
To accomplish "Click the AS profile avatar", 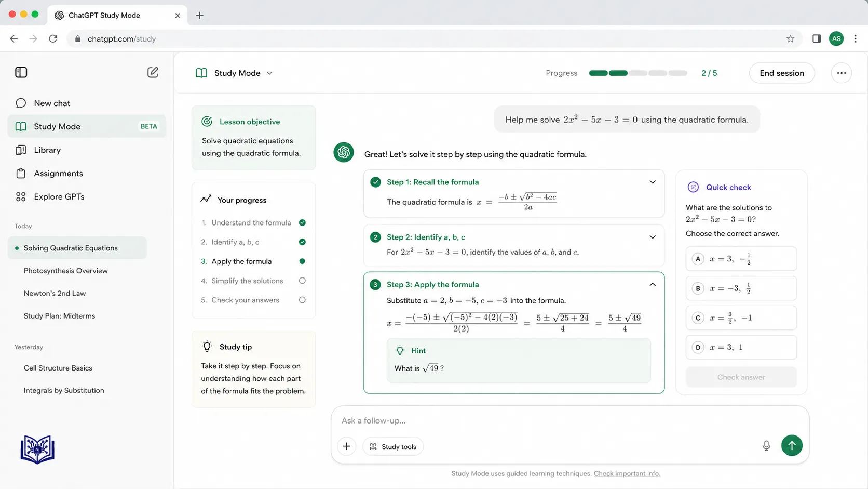I will (836, 38).
